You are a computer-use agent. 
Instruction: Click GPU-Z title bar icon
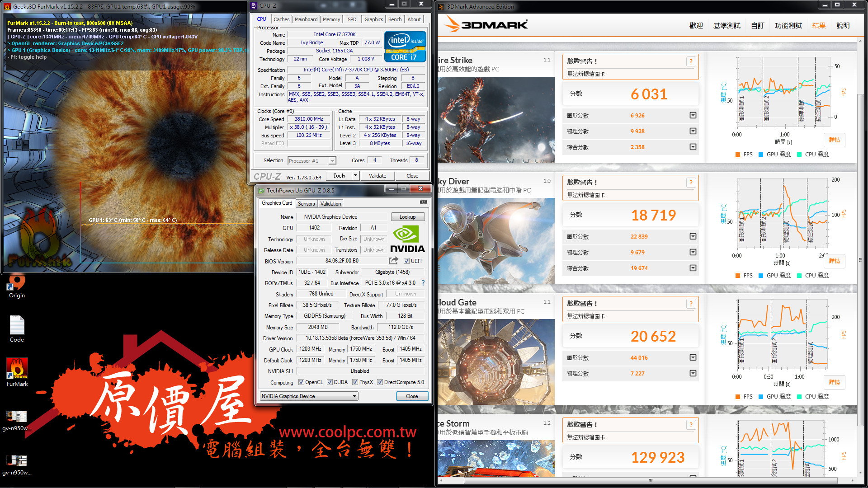pos(261,191)
